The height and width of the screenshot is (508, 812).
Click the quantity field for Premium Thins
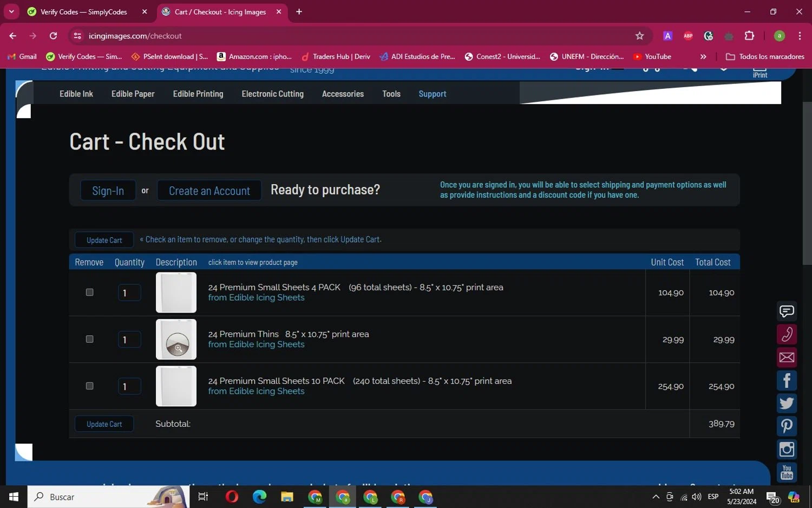tap(129, 340)
